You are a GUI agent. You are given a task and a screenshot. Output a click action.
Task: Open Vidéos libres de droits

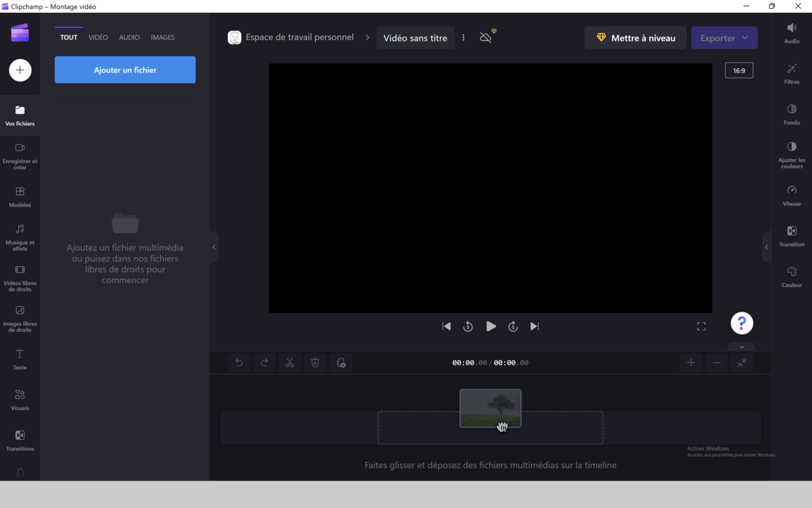(x=20, y=278)
